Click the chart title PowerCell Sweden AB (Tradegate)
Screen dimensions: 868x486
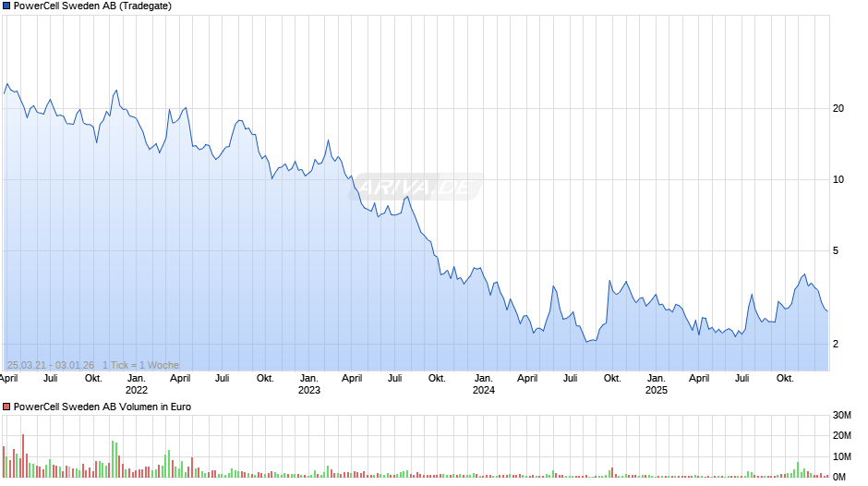click(92, 6)
